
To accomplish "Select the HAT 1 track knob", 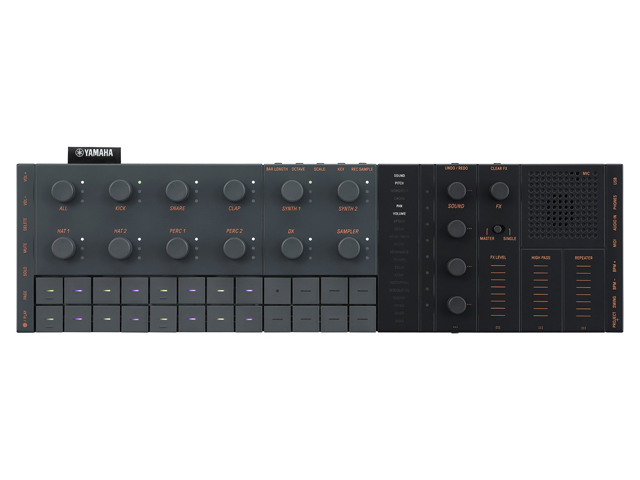I will coord(63,247).
